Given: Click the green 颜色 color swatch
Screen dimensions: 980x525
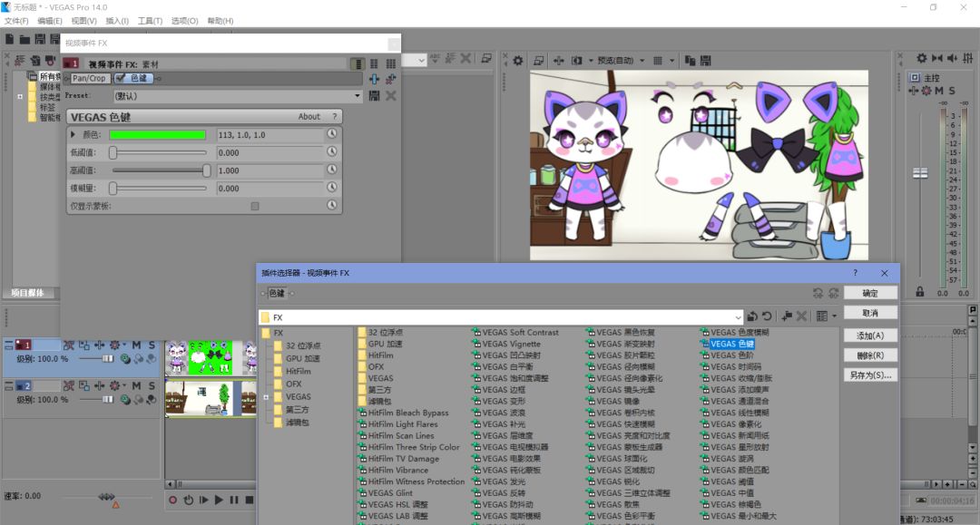Looking at the screenshot, I should [157, 135].
